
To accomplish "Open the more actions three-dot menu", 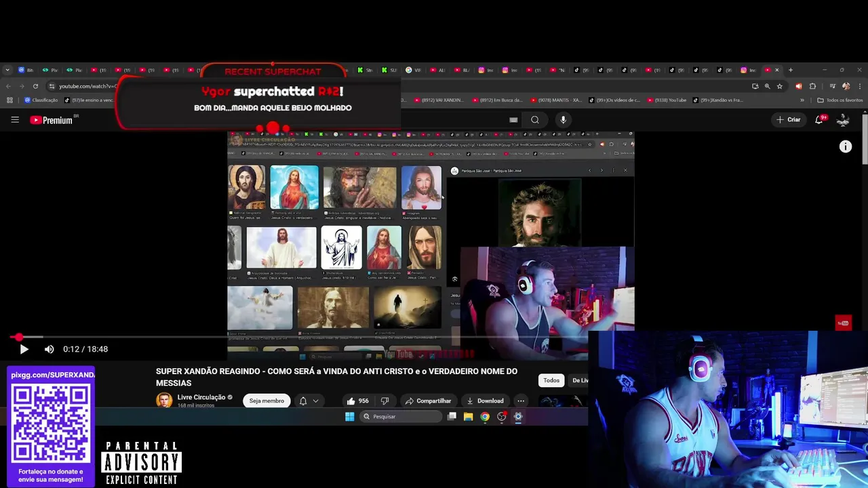I will (521, 401).
